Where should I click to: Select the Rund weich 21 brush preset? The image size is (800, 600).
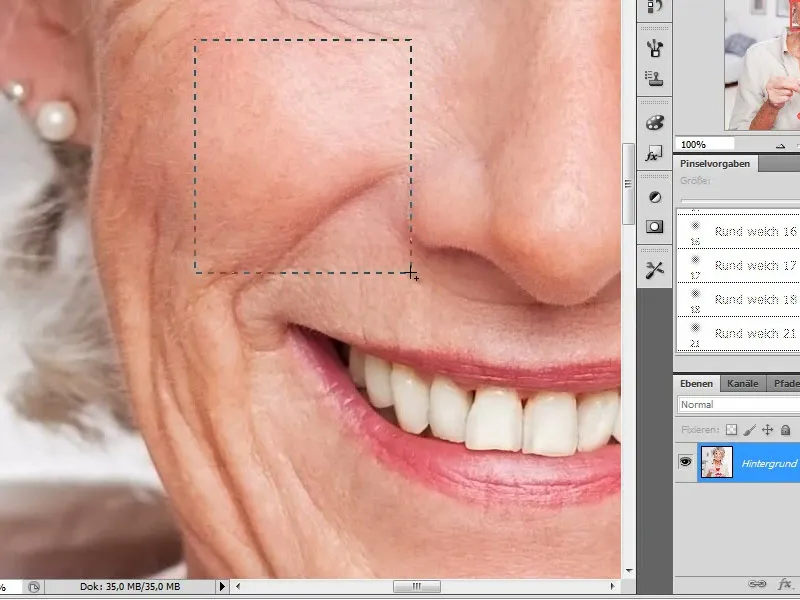[755, 333]
